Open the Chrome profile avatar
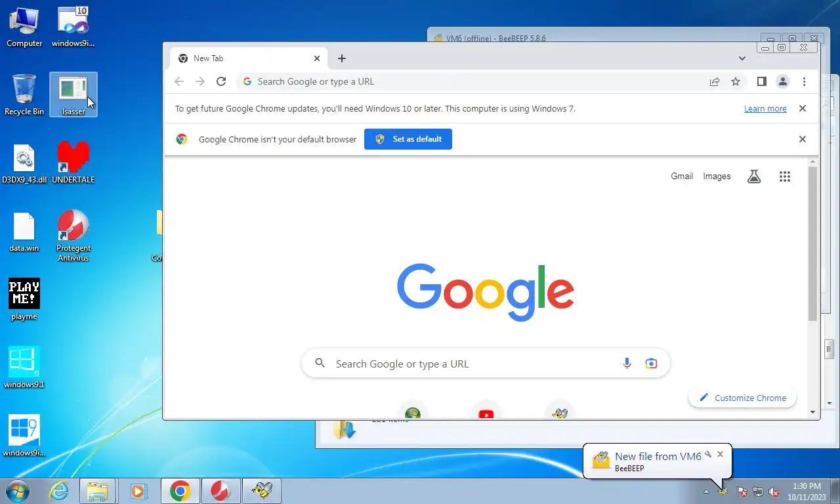The height and width of the screenshot is (504, 840). [x=782, y=81]
